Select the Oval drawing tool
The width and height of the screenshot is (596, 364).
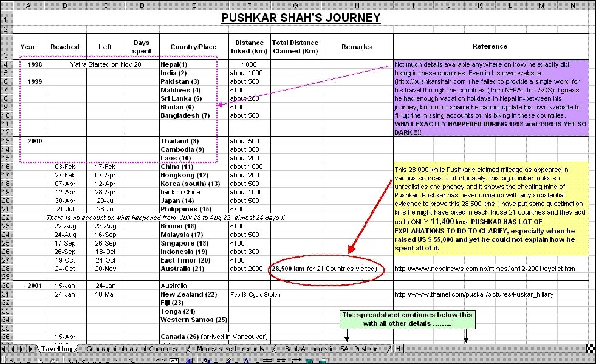point(160,362)
